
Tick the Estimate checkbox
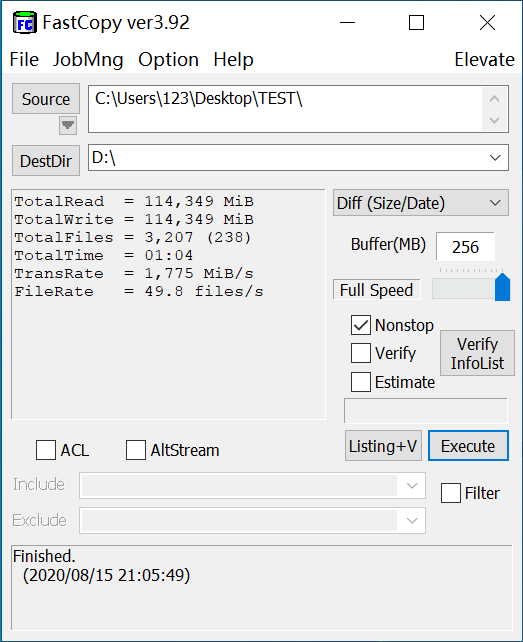click(361, 382)
